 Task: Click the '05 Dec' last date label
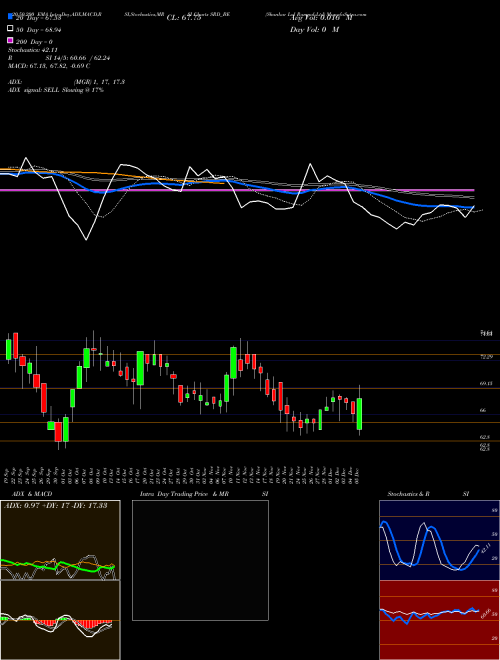pyautogui.click(x=356, y=475)
